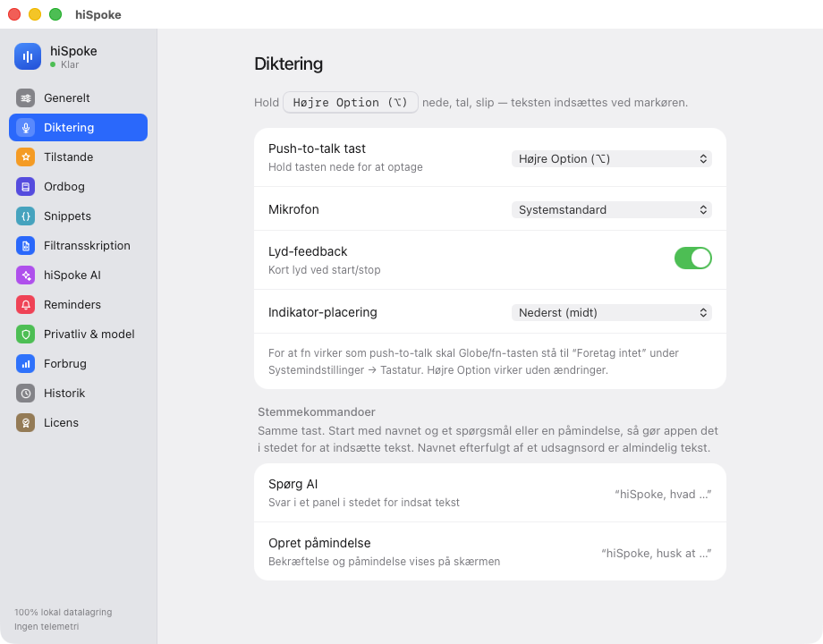Click the Højre Option key badge
Image resolution: width=823 pixels, height=644 pixels.
click(351, 102)
